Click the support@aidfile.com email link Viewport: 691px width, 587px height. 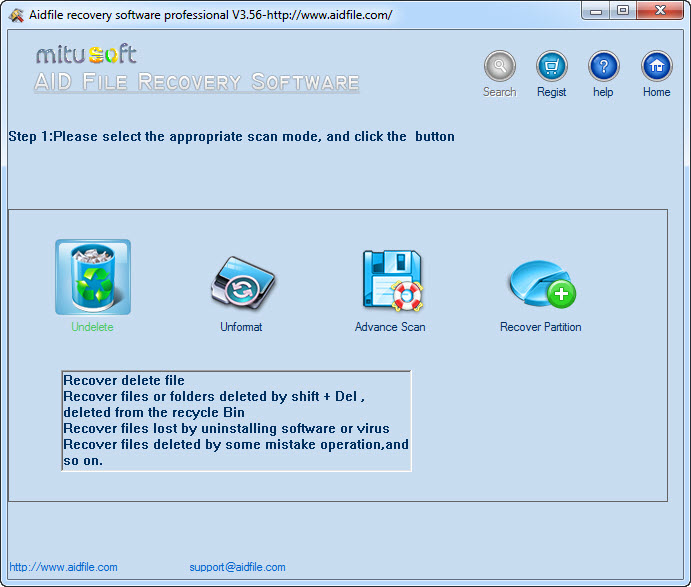pos(238,567)
